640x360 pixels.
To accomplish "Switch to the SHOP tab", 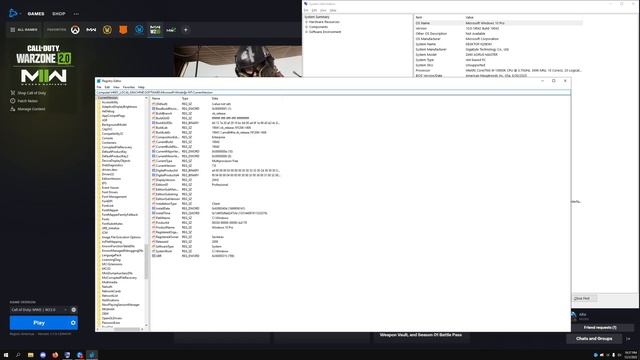I will pos(59,14).
